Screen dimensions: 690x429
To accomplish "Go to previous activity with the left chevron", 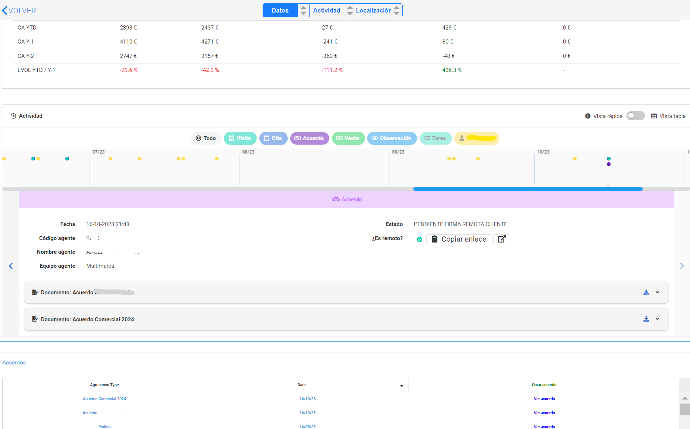I will point(11,266).
